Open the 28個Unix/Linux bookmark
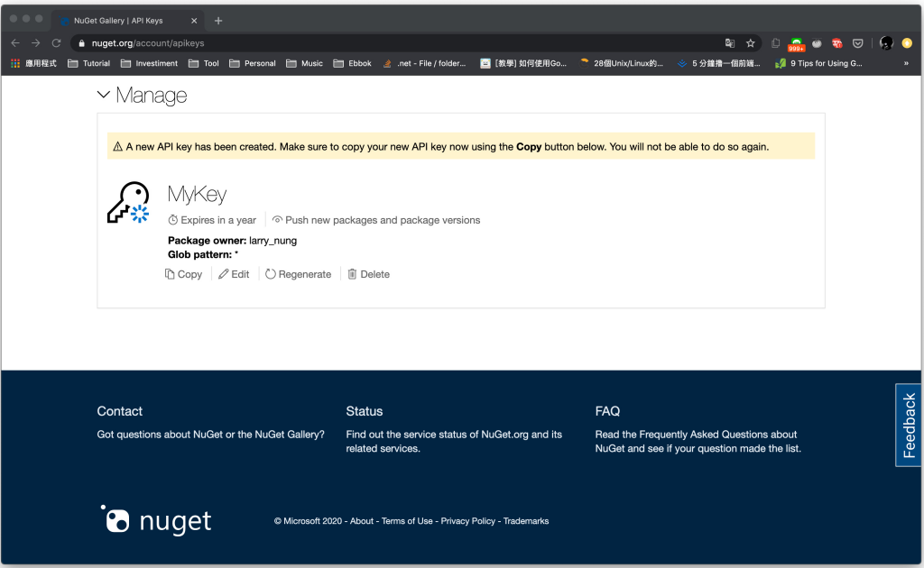 (x=621, y=63)
